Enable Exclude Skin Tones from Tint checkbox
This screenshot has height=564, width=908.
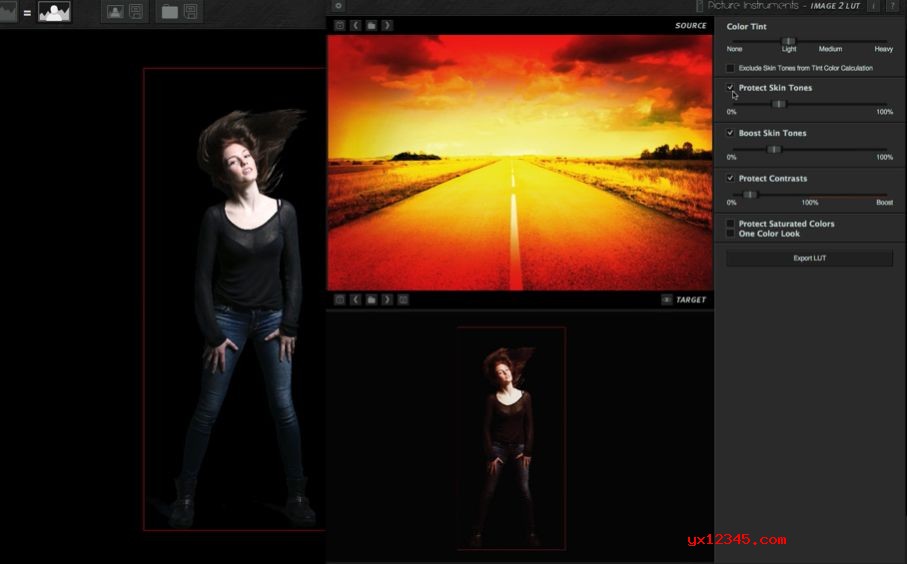pos(730,68)
